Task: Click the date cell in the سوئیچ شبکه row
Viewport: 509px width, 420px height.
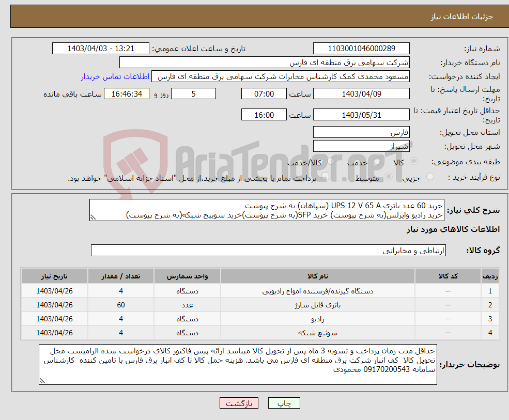Action: pyautogui.click(x=54, y=333)
